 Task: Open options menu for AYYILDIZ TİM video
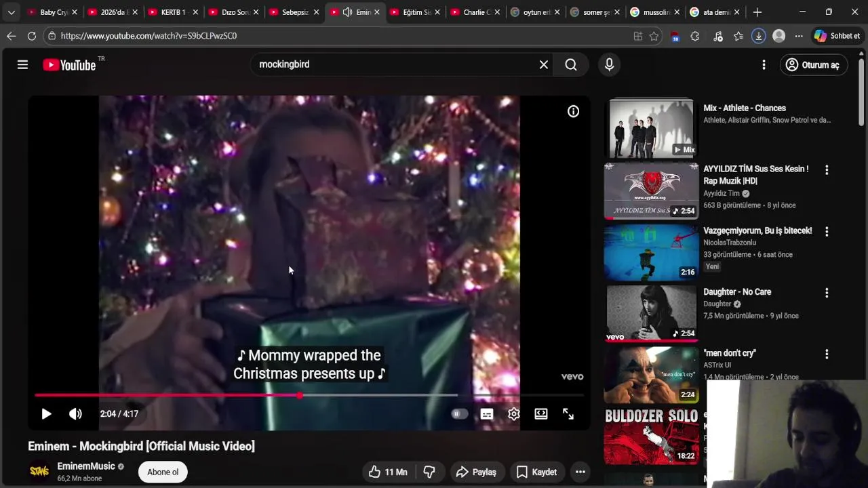(x=826, y=170)
